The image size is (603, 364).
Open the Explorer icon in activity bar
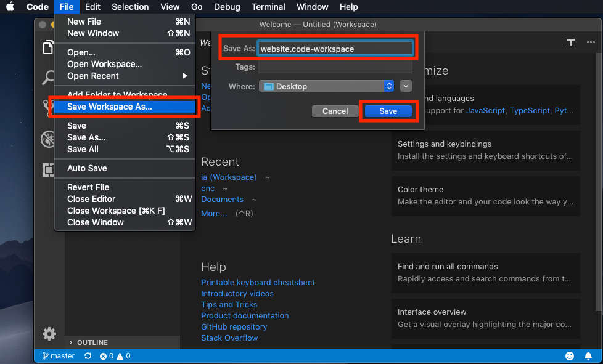(x=47, y=47)
